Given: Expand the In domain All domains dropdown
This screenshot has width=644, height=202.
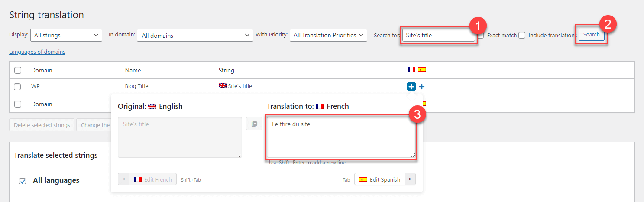Looking at the screenshot, I should coord(195,35).
